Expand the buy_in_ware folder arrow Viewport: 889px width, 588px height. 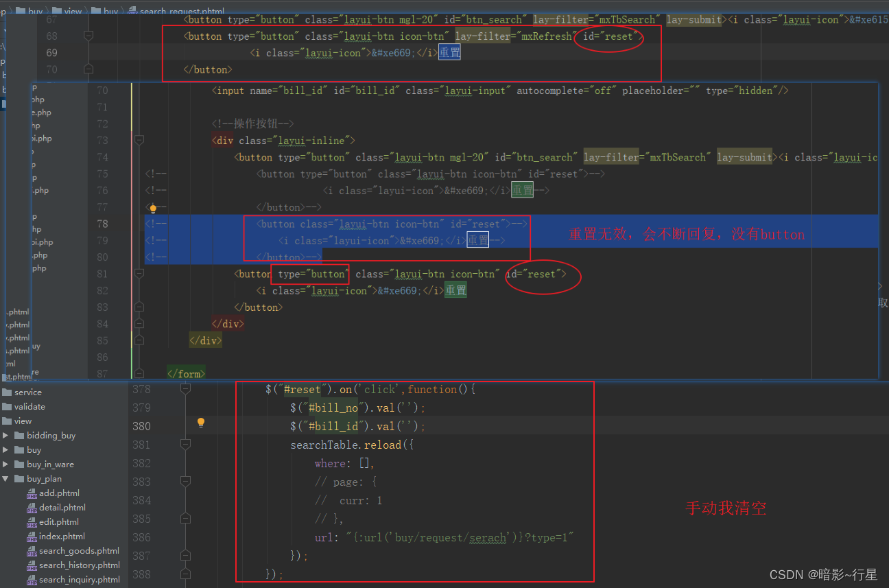[x=5, y=464]
